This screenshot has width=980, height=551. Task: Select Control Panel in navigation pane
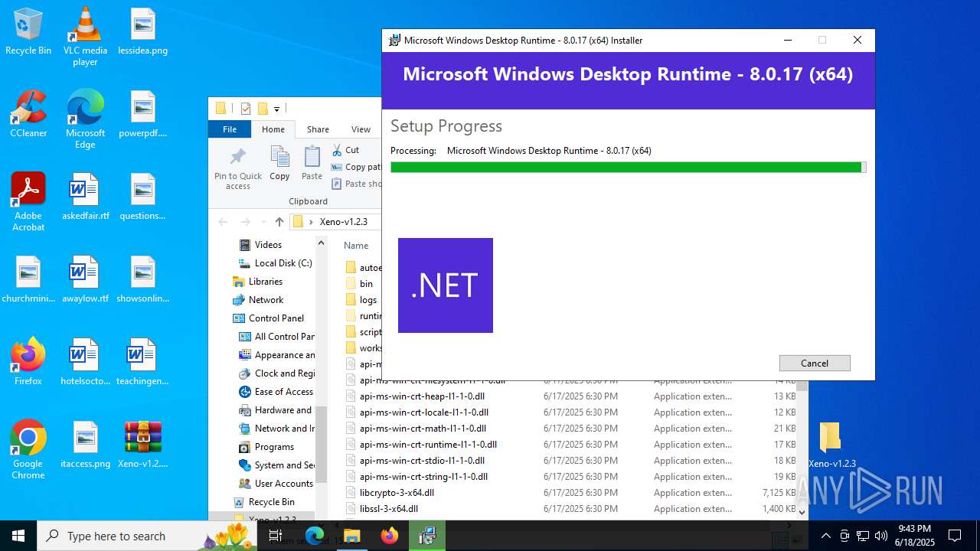pyautogui.click(x=276, y=318)
